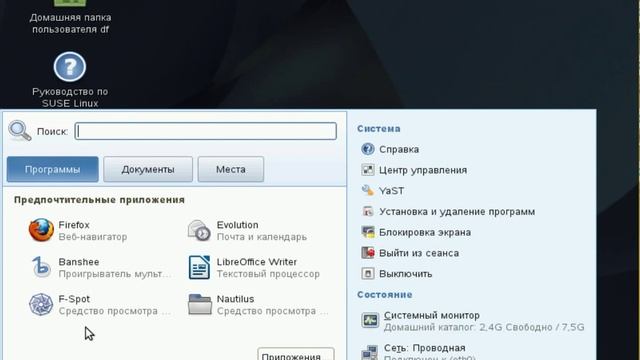
Task: Click the Системный монитор icon
Action: click(x=370, y=320)
